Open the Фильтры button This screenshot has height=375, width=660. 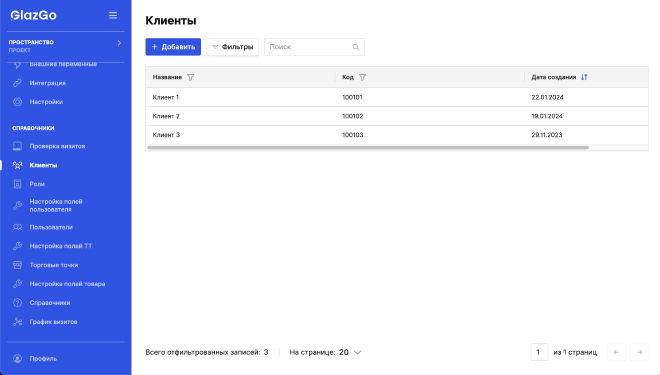[232, 47]
